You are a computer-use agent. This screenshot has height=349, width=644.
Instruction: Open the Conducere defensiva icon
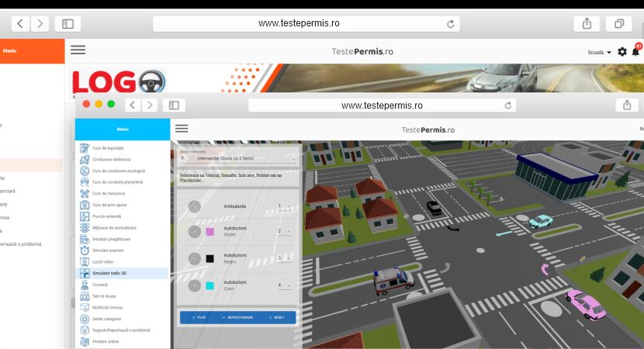pos(85,159)
